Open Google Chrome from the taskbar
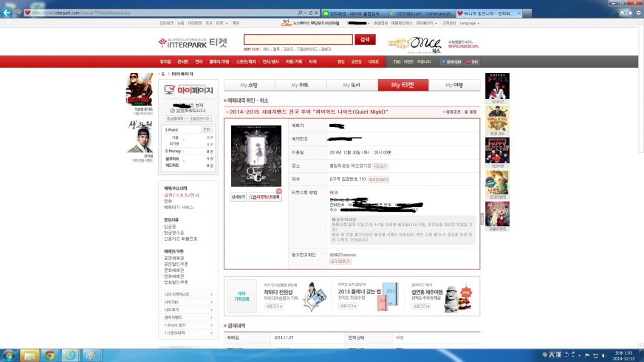The height and width of the screenshot is (362, 644). point(49,355)
